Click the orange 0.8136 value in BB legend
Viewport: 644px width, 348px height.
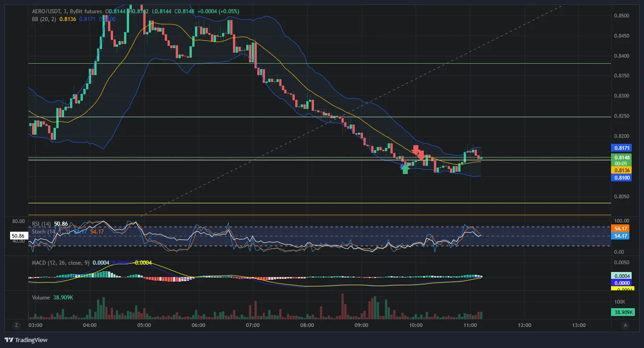(68, 19)
